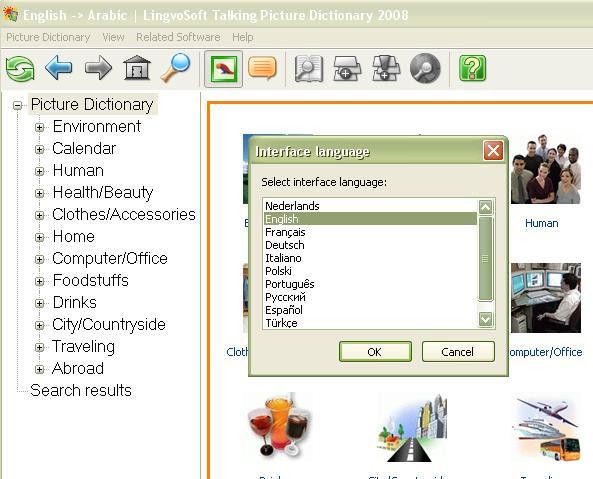
Task: Click the language list scroll down arrow
Action: point(486,319)
